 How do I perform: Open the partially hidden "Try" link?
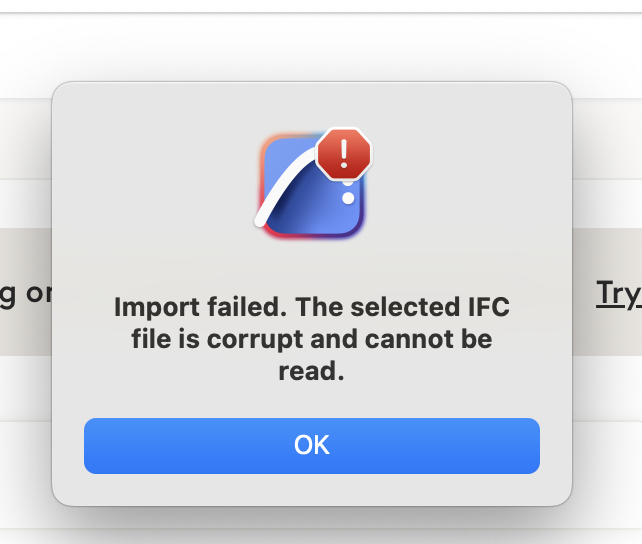tap(618, 293)
